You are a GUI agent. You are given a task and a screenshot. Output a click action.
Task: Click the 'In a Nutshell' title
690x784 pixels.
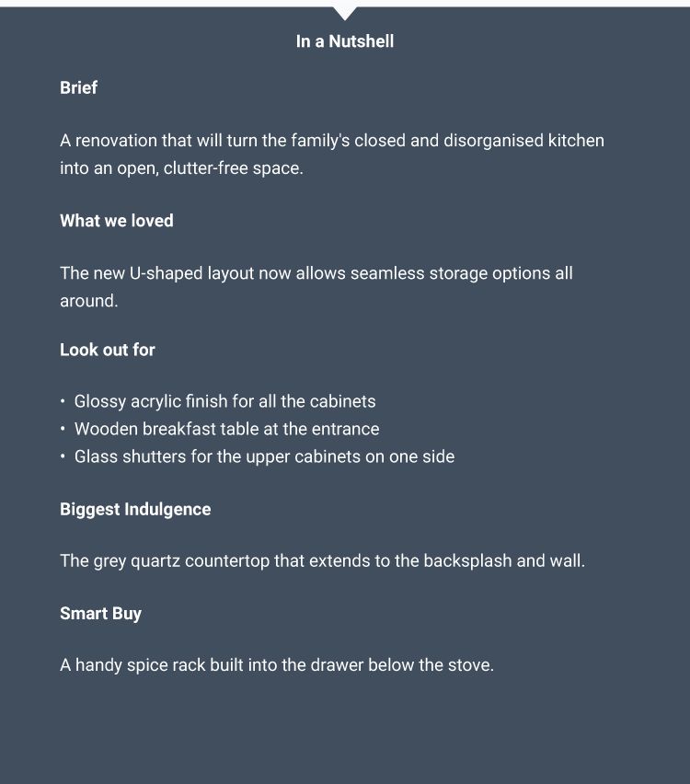tap(344, 41)
